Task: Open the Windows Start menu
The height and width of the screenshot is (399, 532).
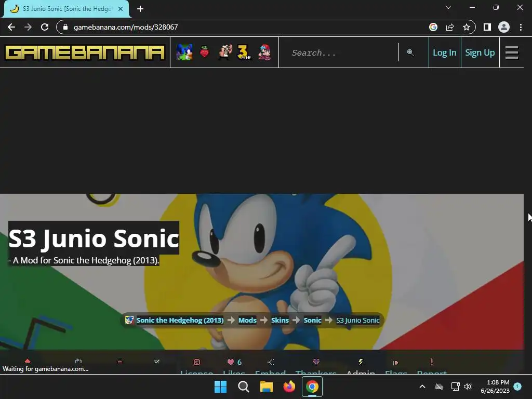Action: pos(220,387)
